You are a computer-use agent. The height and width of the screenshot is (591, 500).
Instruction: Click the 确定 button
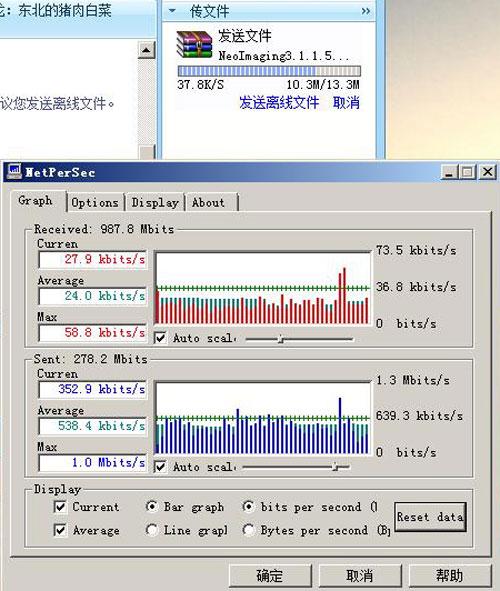(x=270, y=576)
